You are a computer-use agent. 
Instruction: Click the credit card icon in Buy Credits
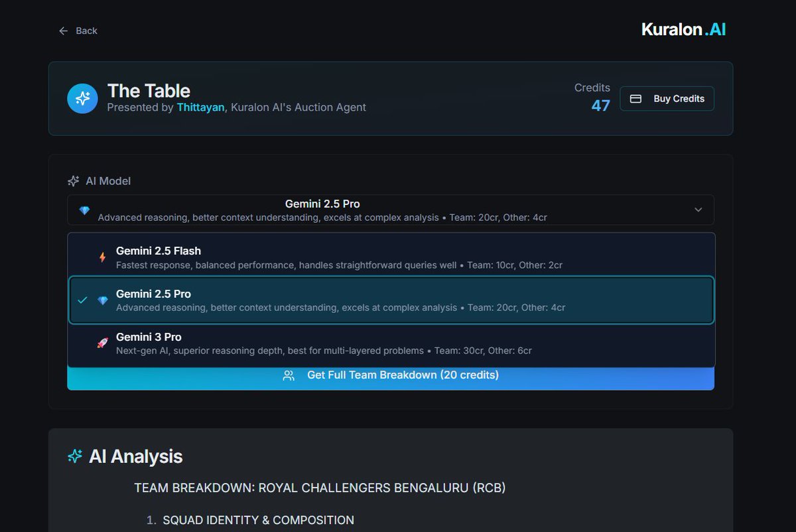[635, 98]
